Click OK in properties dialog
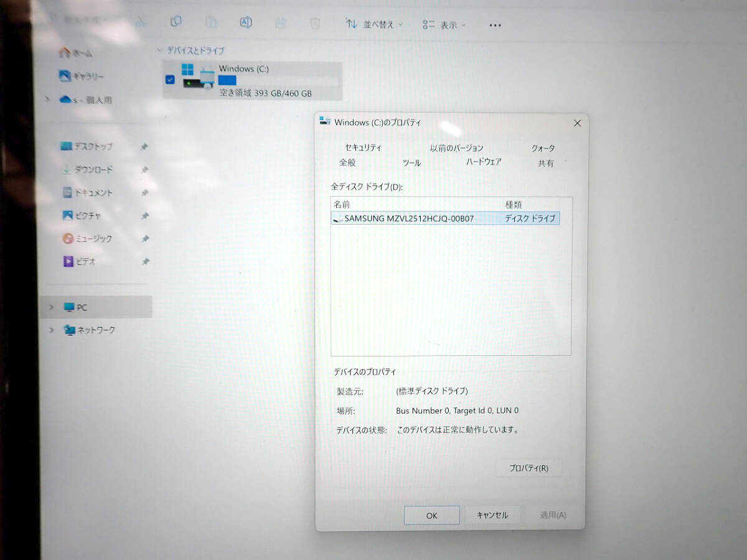Image resolution: width=747 pixels, height=560 pixels. pos(432,515)
